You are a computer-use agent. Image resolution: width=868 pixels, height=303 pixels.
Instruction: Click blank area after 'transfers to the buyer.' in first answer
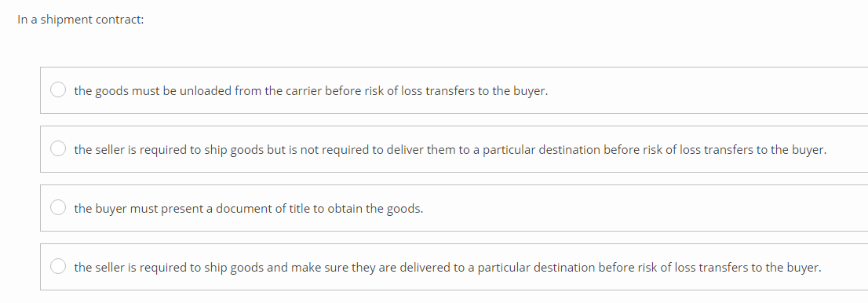point(703,91)
